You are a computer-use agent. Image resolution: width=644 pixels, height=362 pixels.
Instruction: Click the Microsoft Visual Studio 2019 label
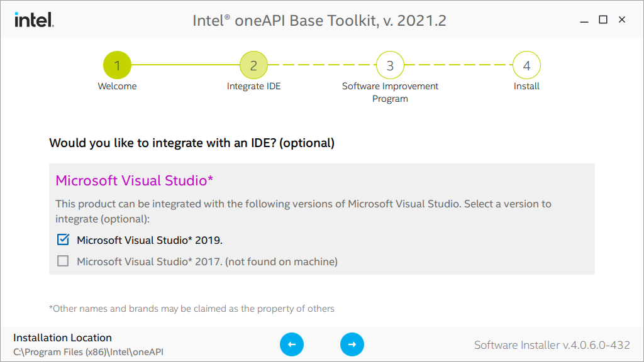150,240
